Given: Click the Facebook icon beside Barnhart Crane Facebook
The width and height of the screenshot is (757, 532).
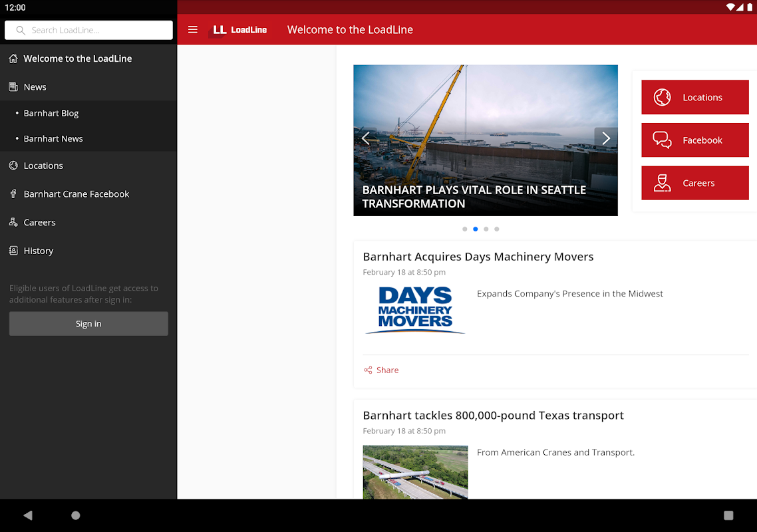Looking at the screenshot, I should click(x=13, y=194).
